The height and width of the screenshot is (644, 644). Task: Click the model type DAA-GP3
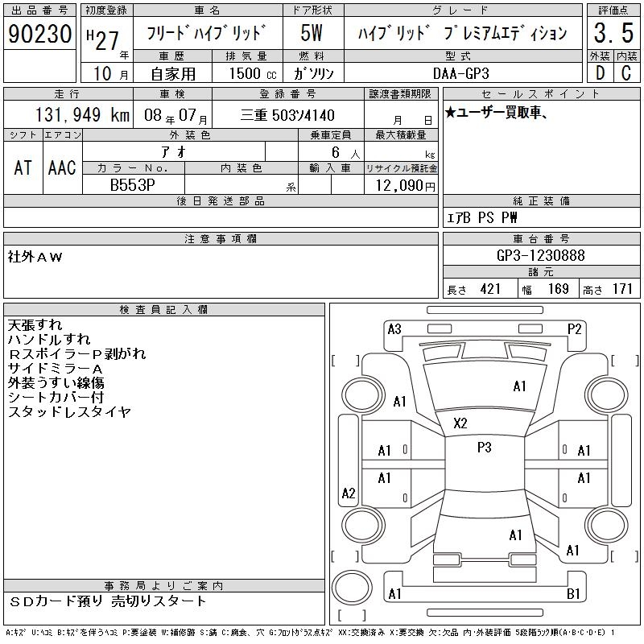tap(466, 72)
